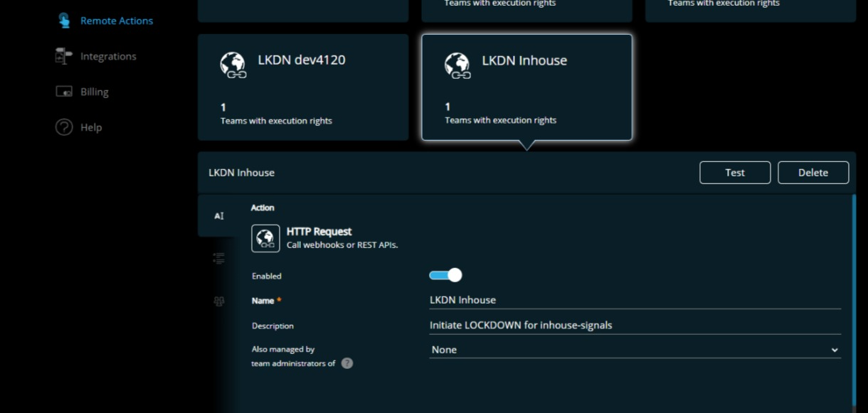Click the globe icon on LKDN dev4120 card
This screenshot has height=413, width=868.
(233, 65)
